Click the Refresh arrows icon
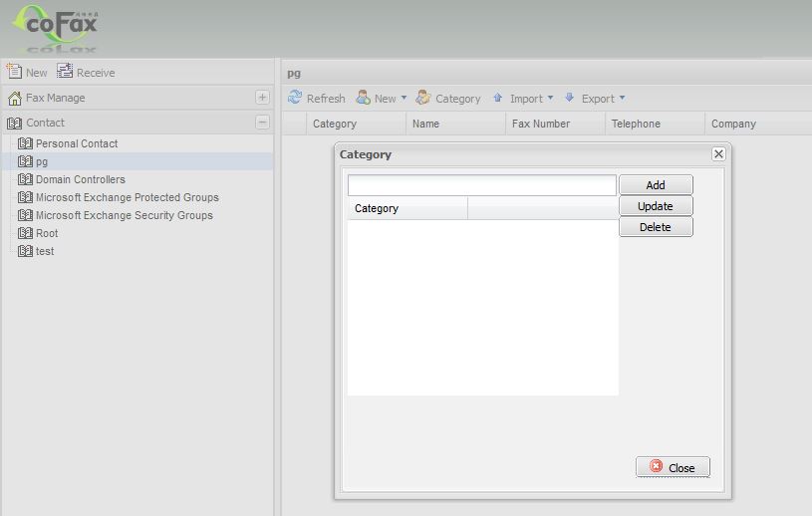 click(295, 98)
